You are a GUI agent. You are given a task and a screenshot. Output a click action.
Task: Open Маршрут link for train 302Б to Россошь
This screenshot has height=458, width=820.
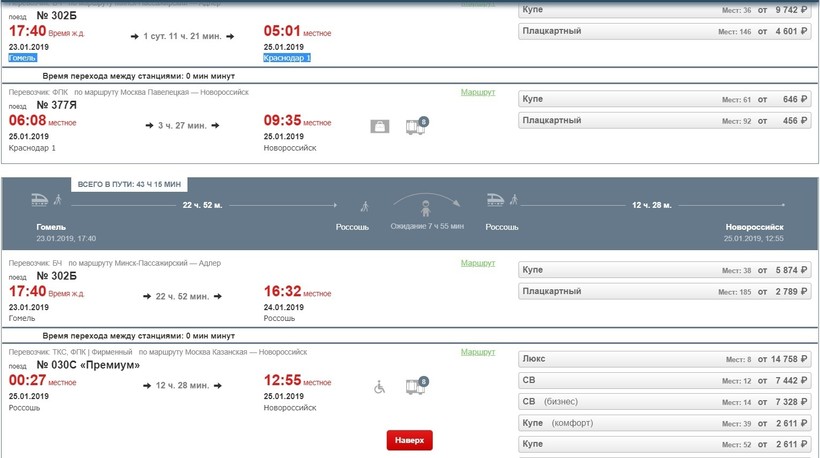pyautogui.click(x=477, y=263)
